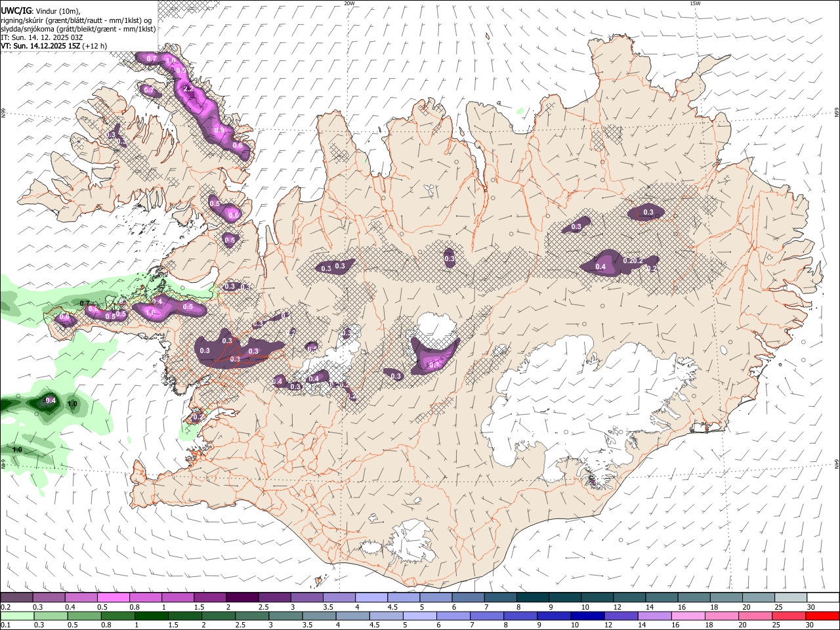Click the large white Vatnajökull glacier area
Image resolution: width=840 pixels, height=630 pixels.
pos(577,400)
